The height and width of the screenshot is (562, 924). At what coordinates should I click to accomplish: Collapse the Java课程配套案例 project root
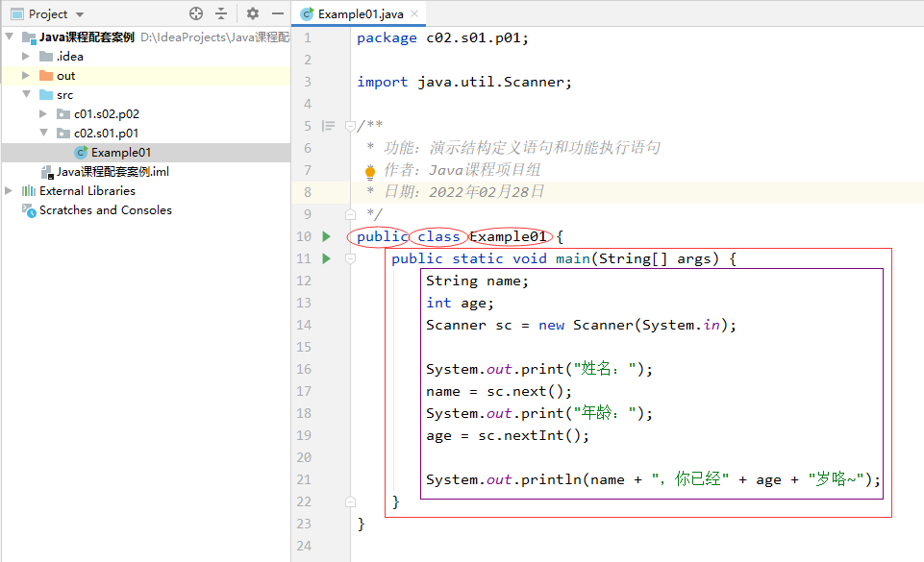coord(10,37)
